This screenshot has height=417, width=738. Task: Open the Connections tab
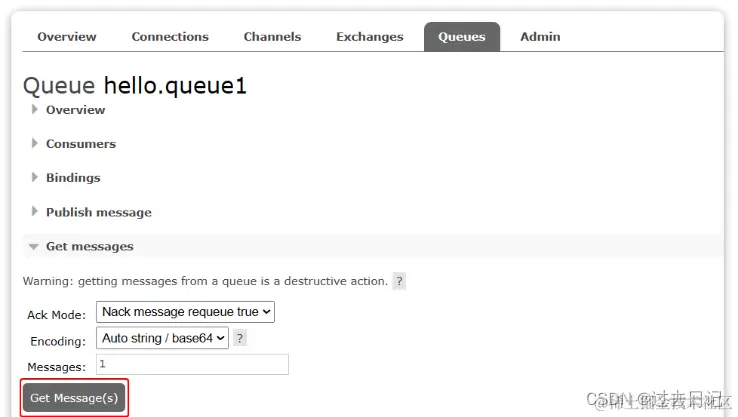pyautogui.click(x=170, y=37)
